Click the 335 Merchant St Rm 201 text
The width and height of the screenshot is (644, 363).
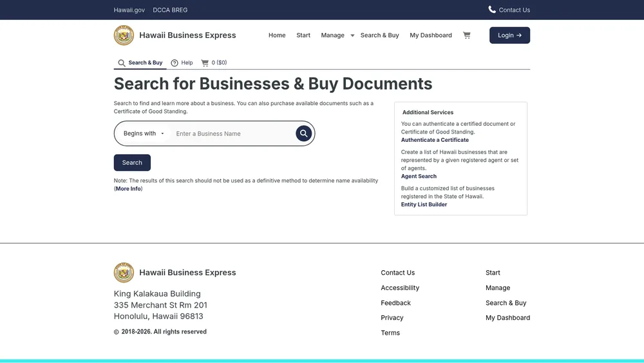click(x=160, y=305)
